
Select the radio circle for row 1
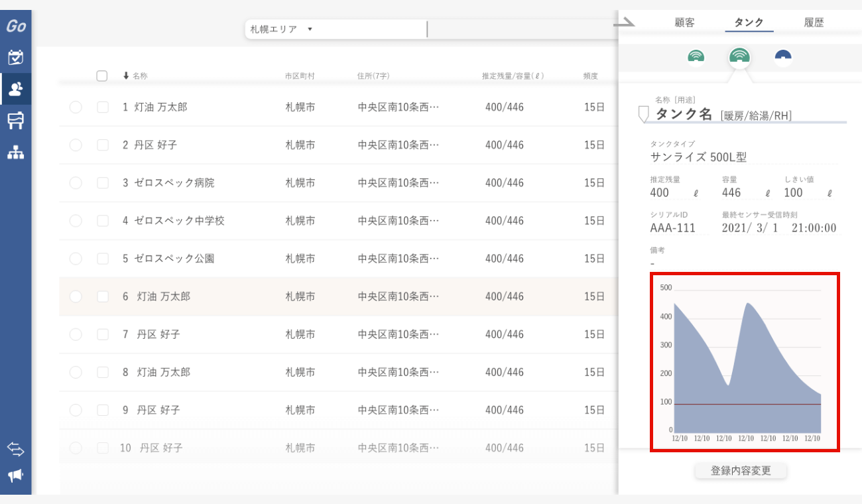76,107
